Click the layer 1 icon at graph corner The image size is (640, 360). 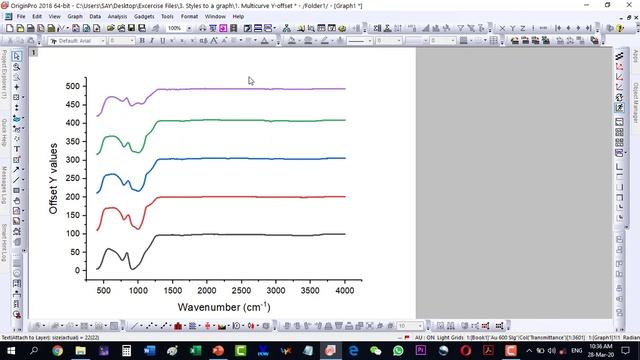(34, 52)
